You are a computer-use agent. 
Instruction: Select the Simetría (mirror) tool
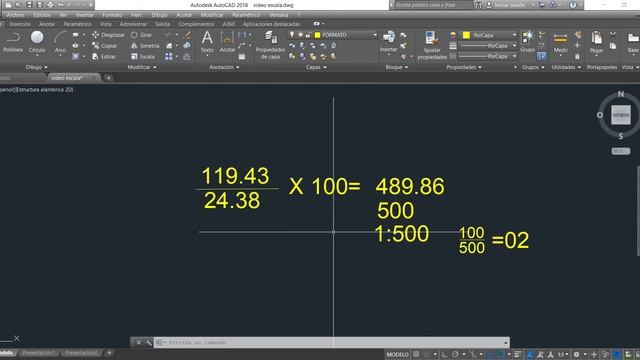point(145,46)
